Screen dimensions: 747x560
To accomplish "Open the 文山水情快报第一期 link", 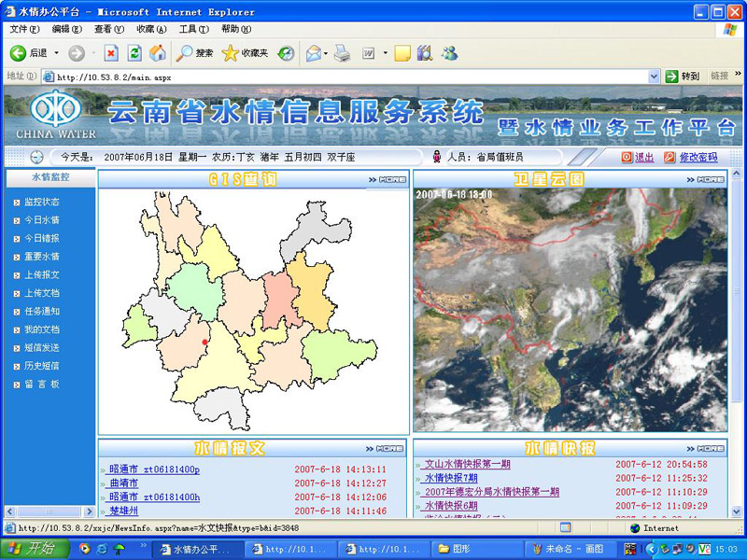I will (x=468, y=464).
